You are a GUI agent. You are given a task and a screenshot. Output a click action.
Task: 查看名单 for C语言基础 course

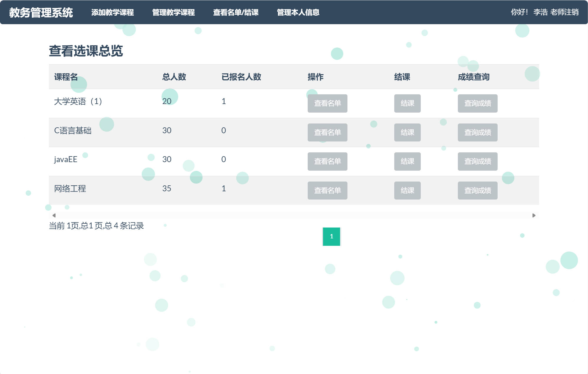(327, 132)
